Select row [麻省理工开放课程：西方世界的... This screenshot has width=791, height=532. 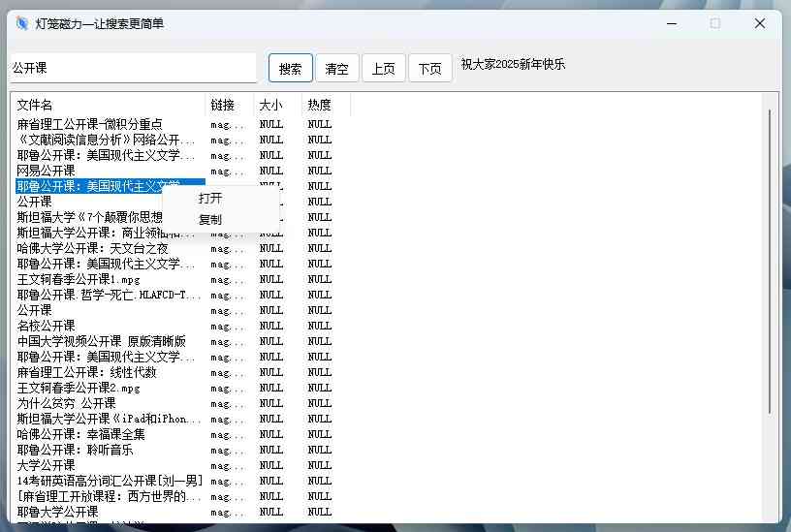click(x=109, y=497)
